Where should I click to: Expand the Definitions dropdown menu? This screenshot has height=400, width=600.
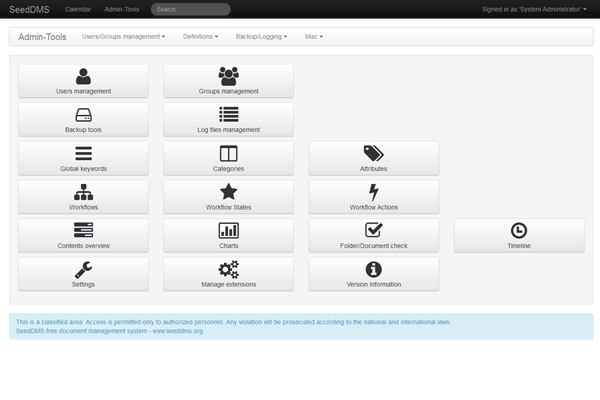point(201,36)
